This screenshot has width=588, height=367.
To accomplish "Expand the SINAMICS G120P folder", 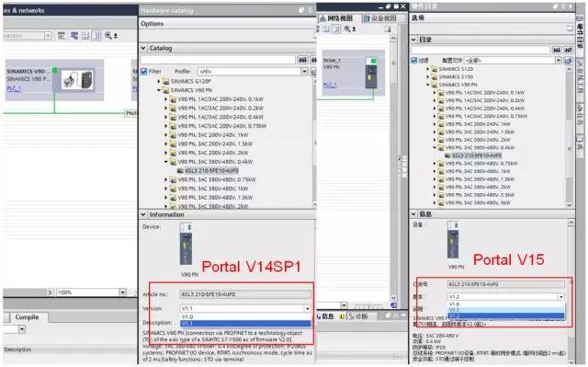I will point(159,81).
